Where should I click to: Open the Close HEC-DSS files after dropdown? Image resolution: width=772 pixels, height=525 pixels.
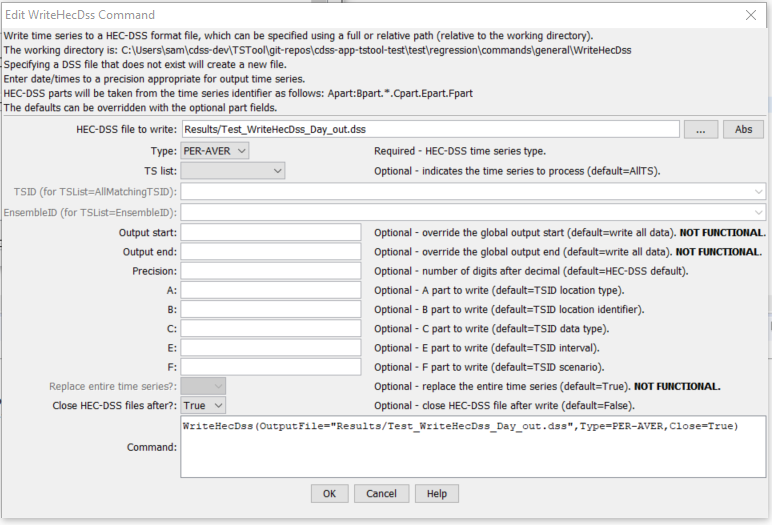(x=204, y=406)
